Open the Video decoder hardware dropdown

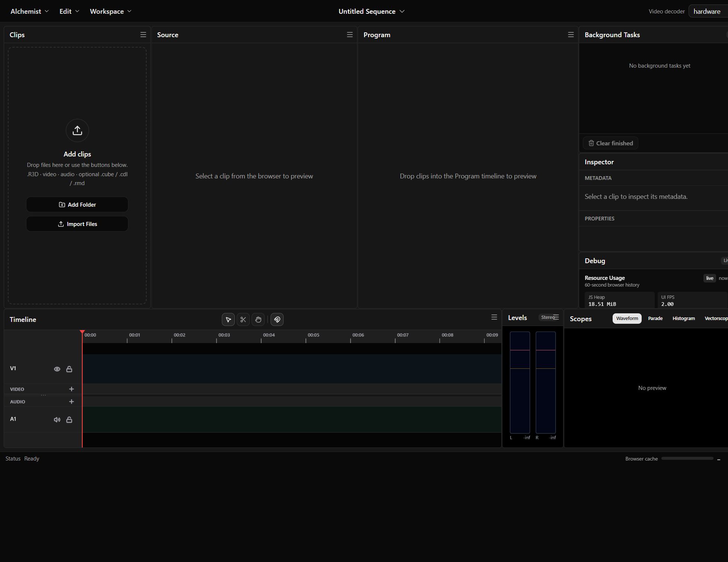coord(708,11)
